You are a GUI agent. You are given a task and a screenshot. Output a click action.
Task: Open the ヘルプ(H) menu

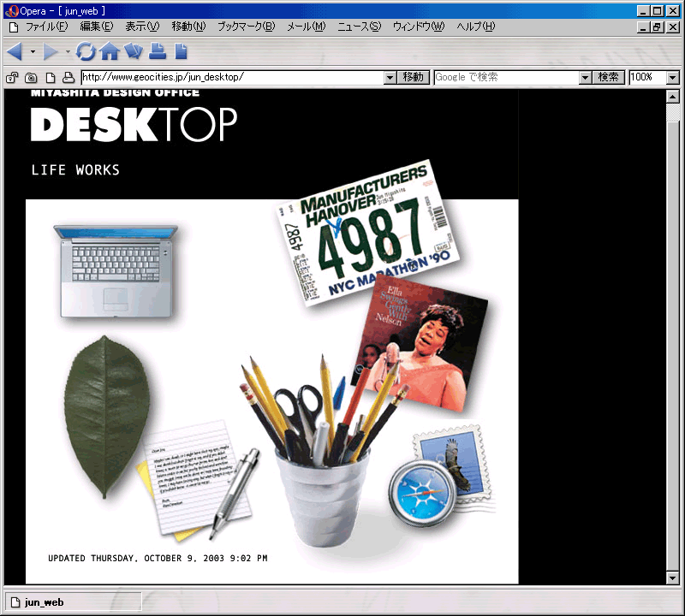[476, 27]
